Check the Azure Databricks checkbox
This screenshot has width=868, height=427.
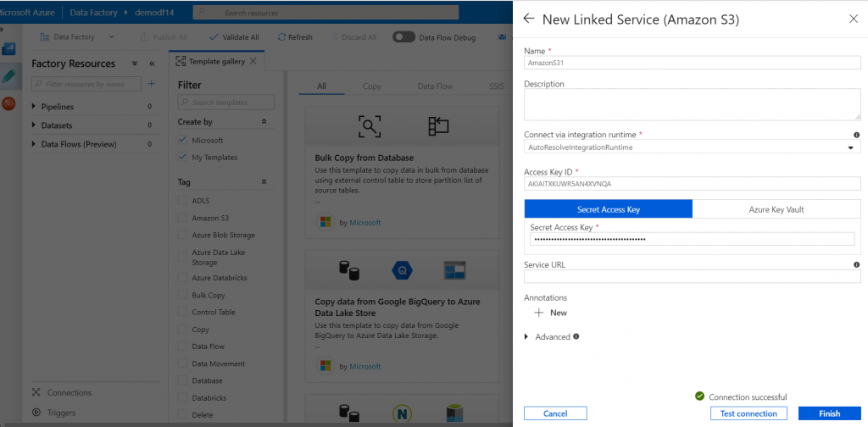tap(183, 278)
